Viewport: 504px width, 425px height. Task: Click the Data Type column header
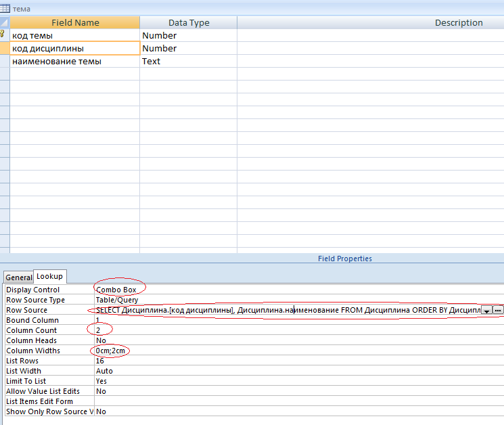[x=189, y=23]
